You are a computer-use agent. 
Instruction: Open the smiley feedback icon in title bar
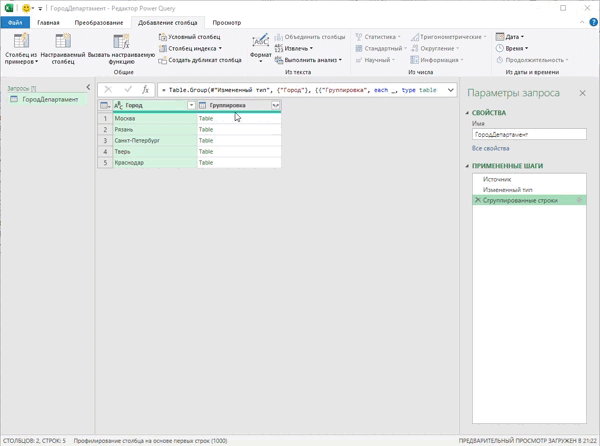26,8
